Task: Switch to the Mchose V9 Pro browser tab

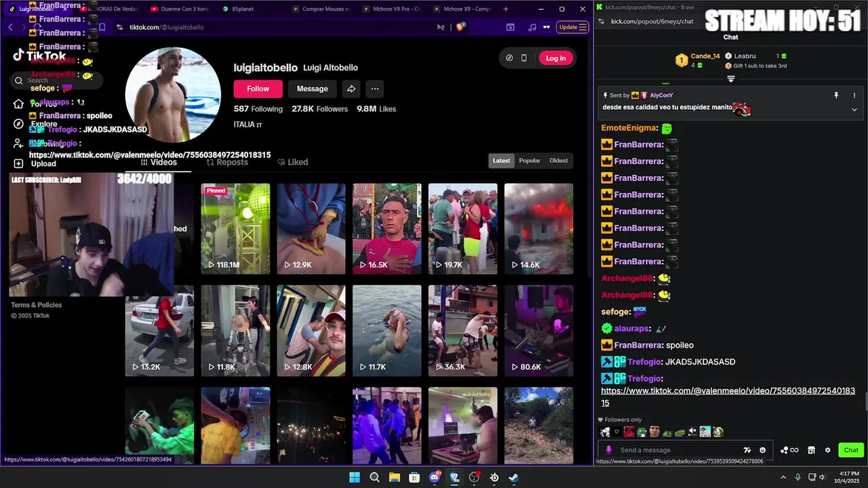Action: point(397,9)
